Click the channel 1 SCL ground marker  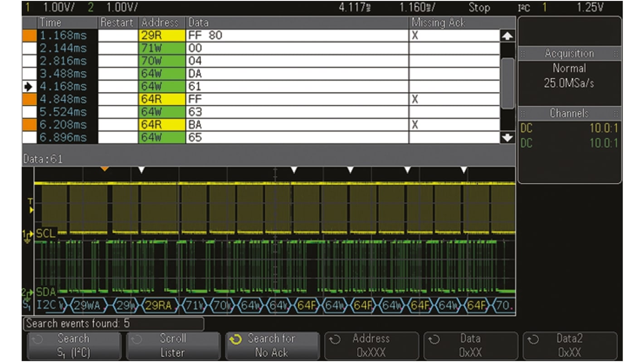coord(27,235)
